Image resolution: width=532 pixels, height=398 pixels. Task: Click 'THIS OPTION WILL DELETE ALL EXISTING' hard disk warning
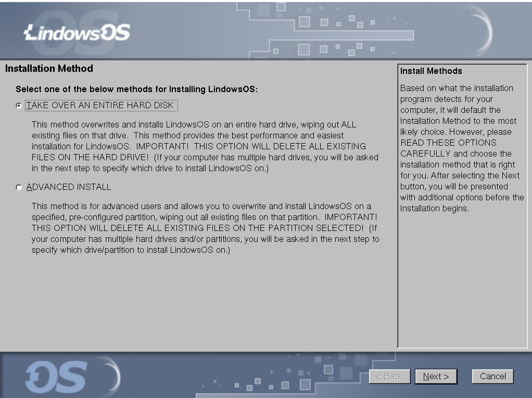coord(280,146)
